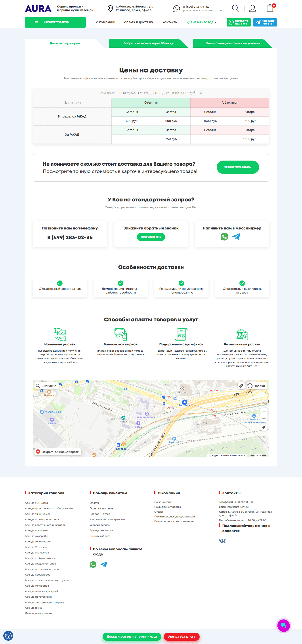This screenshot has width=302, height=644.
Task: Expand the Выбрать город dropdown
Action: coord(201,22)
